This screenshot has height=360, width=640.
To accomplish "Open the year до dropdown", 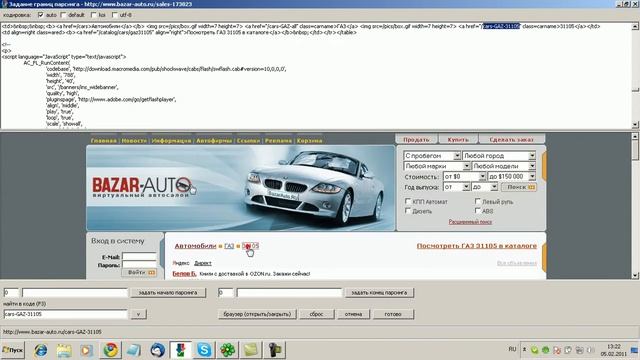I will point(484,187).
